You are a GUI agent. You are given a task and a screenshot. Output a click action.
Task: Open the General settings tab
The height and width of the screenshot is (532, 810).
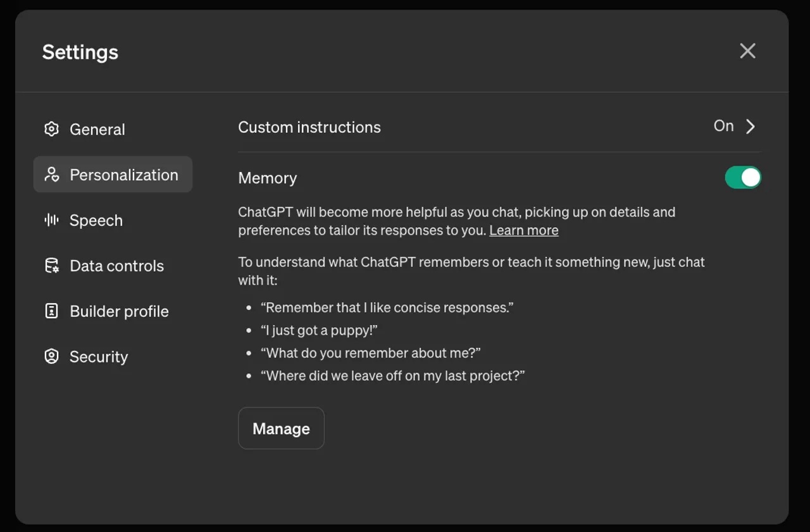click(x=97, y=130)
